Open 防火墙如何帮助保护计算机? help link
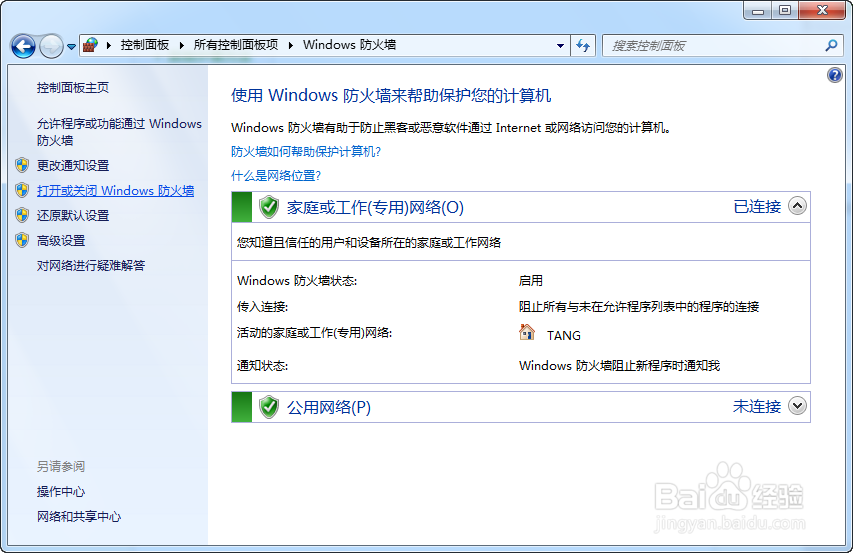This screenshot has height=553, width=853. tap(306, 151)
